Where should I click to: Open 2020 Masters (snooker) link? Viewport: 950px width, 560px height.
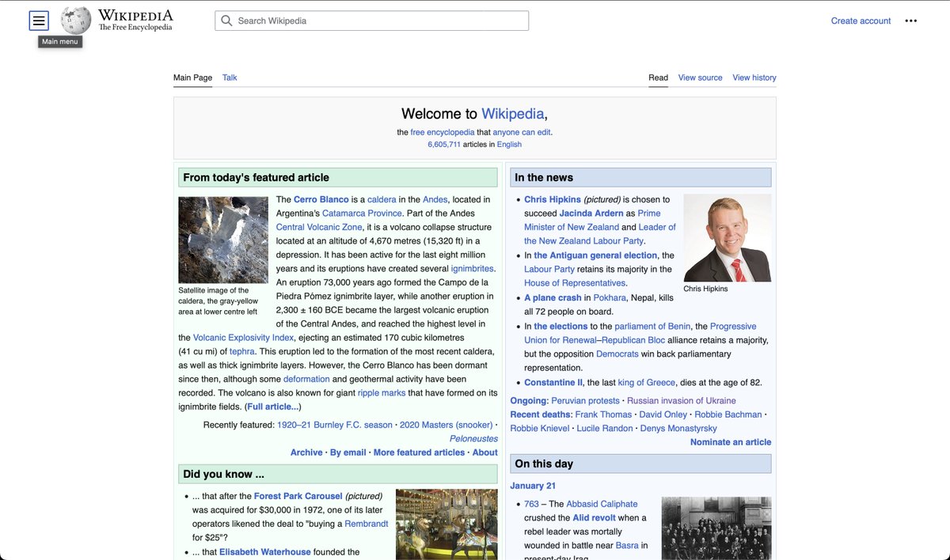click(446, 425)
